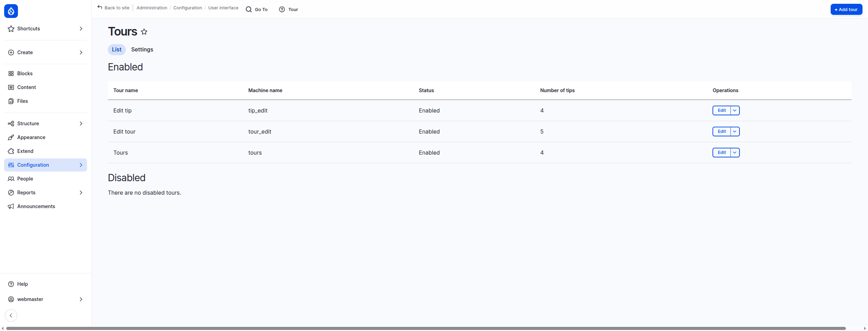Expand the Structure submenu chevron
The height and width of the screenshot is (331, 868).
pos(81,124)
